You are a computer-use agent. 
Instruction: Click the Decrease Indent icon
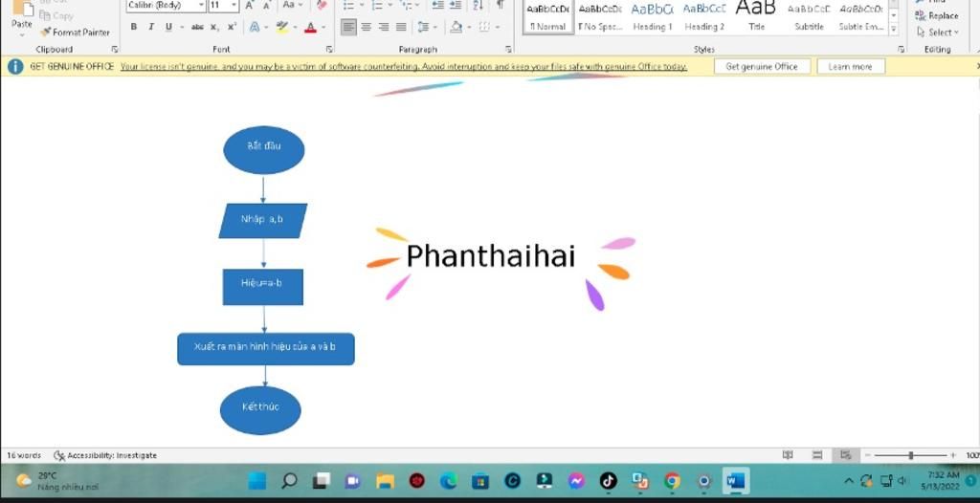click(437, 5)
